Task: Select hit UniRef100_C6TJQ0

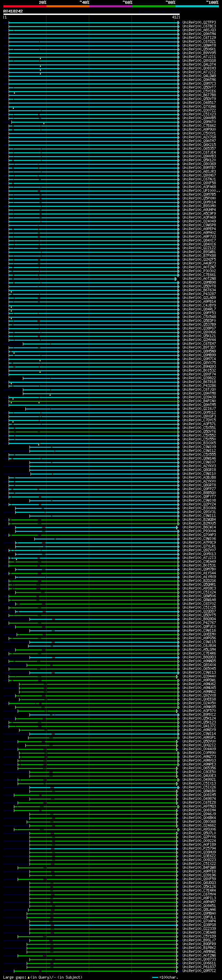Action: point(199,389)
